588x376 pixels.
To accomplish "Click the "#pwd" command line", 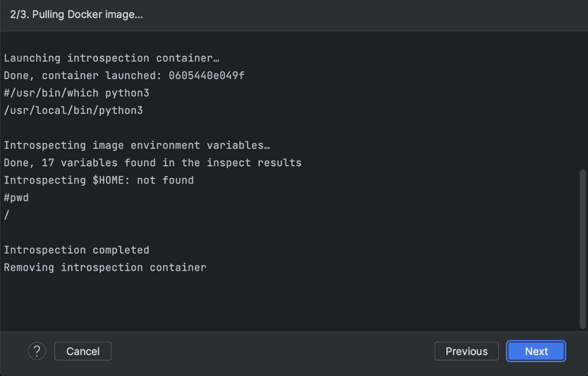I will tap(16, 197).
